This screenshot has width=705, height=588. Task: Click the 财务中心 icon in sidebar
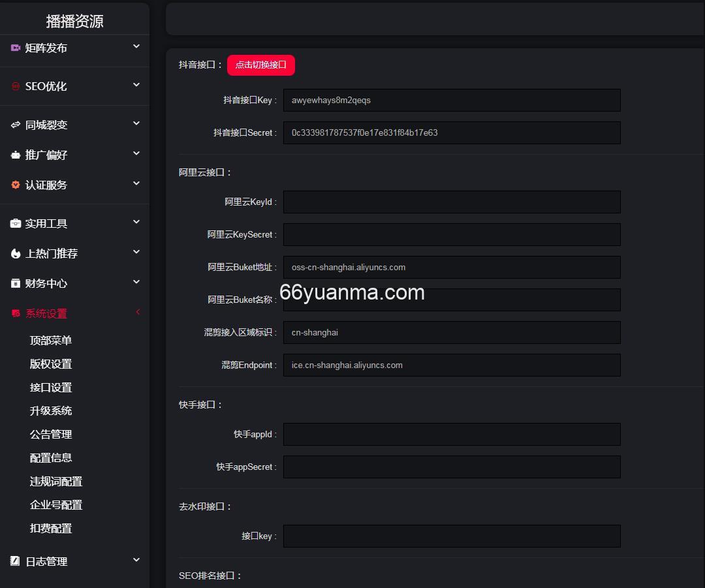click(x=16, y=283)
